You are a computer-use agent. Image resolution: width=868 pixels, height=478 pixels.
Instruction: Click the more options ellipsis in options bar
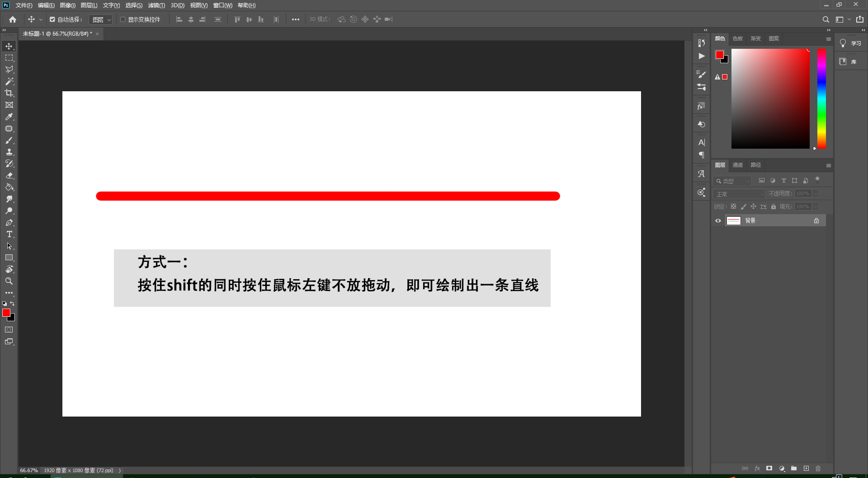[x=296, y=19]
